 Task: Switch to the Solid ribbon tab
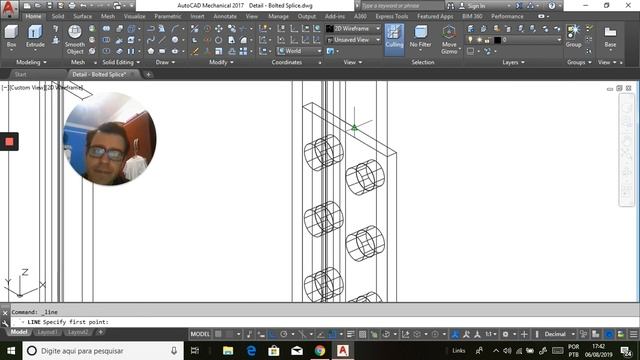[58, 16]
